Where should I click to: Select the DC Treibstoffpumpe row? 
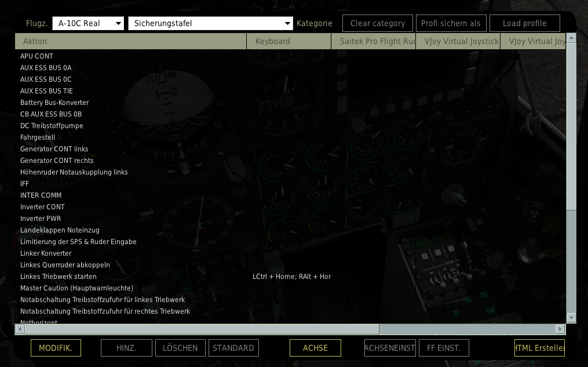290,126
